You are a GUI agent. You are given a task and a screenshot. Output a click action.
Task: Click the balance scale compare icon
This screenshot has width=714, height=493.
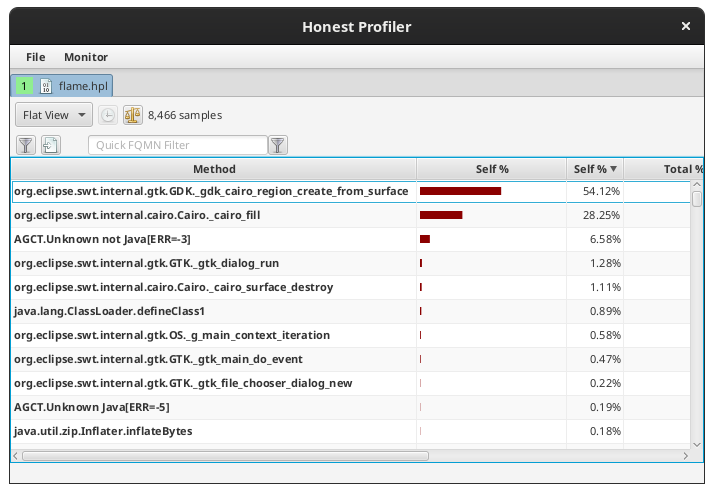coord(133,115)
